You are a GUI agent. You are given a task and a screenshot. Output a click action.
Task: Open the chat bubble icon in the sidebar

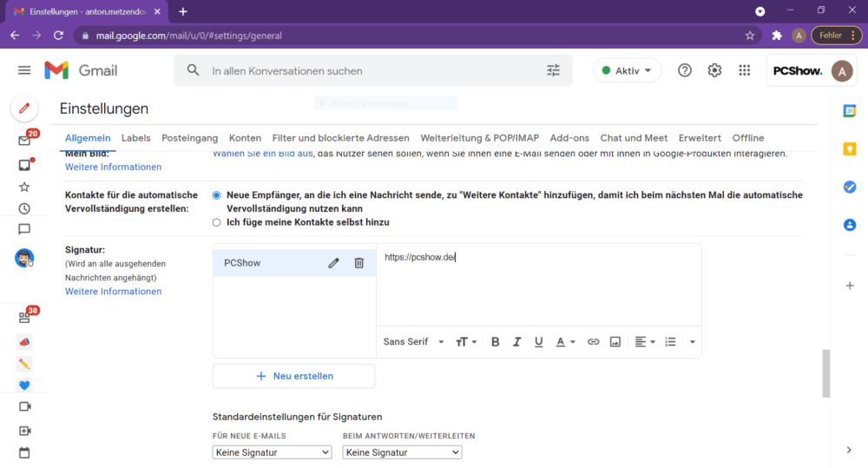tap(24, 228)
